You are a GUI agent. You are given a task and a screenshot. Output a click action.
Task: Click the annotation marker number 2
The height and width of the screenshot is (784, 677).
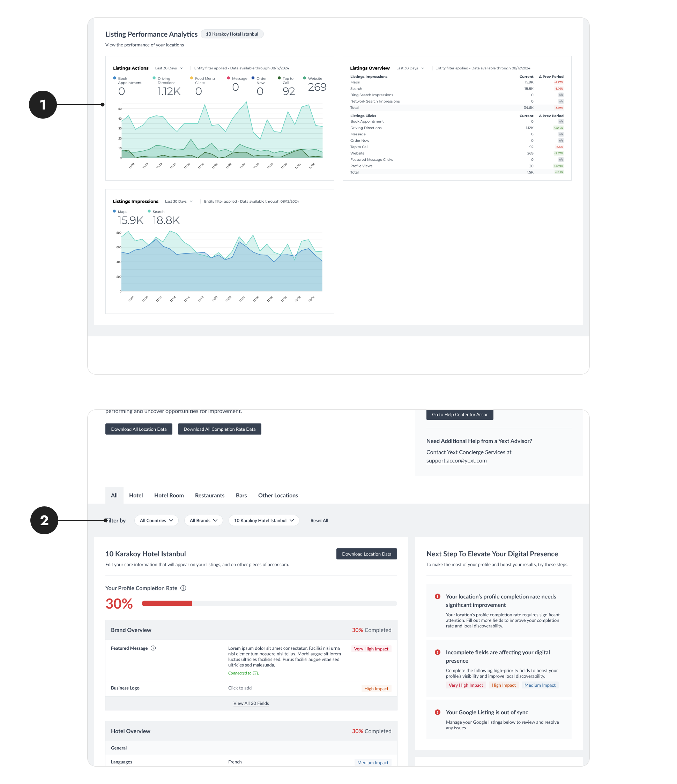pos(44,520)
